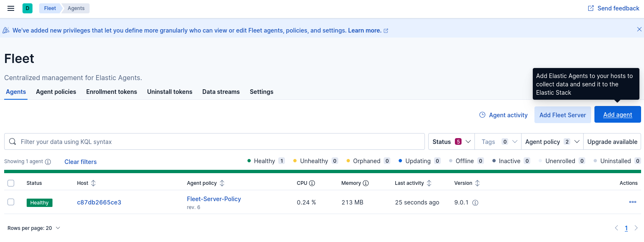Open the Fleet Settings tab

[262, 92]
